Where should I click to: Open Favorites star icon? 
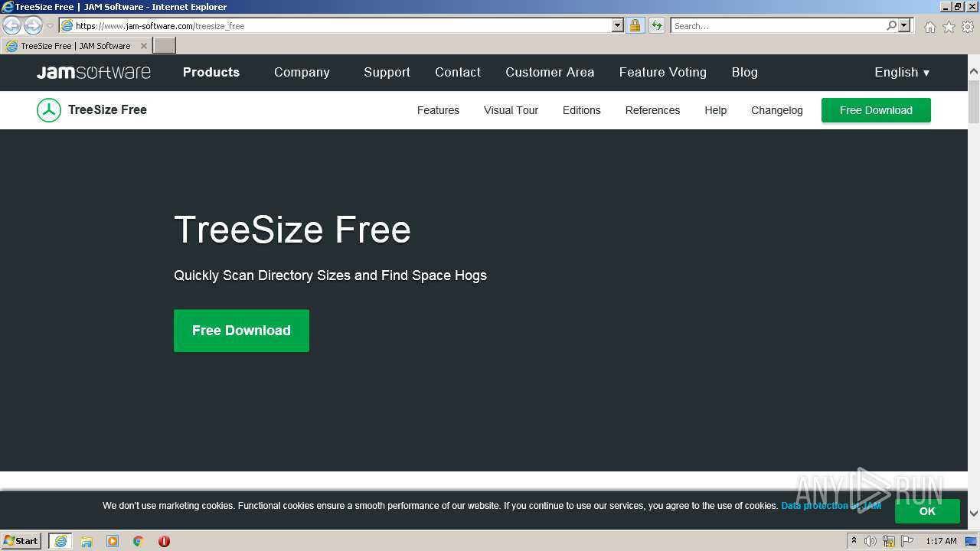tap(949, 27)
